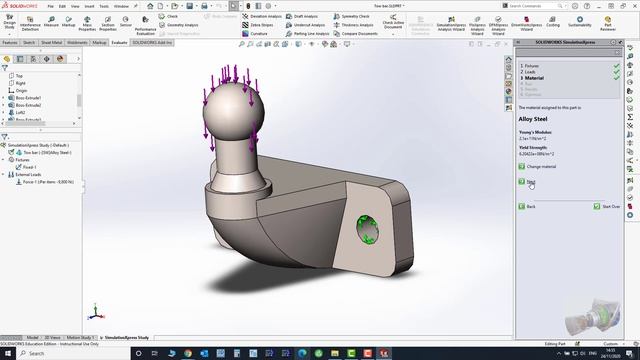The image size is (640, 360).
Task: Open Undercut Analysis
Action: coord(306,25)
